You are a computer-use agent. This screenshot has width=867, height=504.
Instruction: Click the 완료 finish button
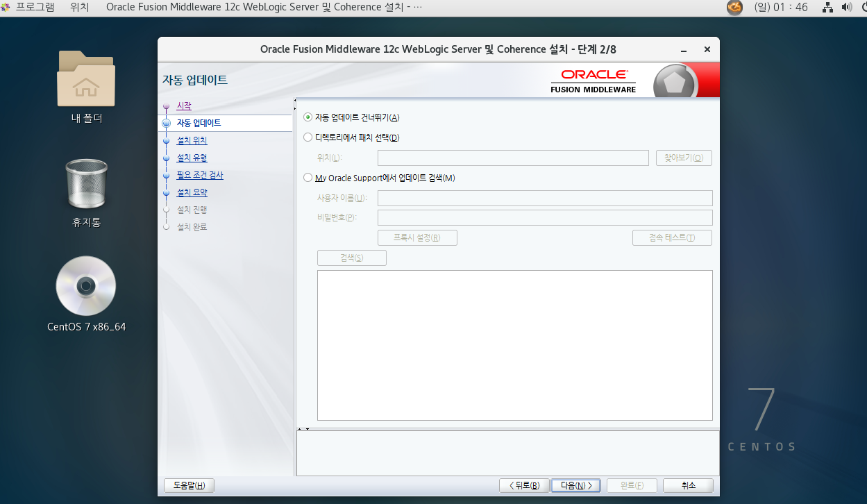click(x=632, y=485)
